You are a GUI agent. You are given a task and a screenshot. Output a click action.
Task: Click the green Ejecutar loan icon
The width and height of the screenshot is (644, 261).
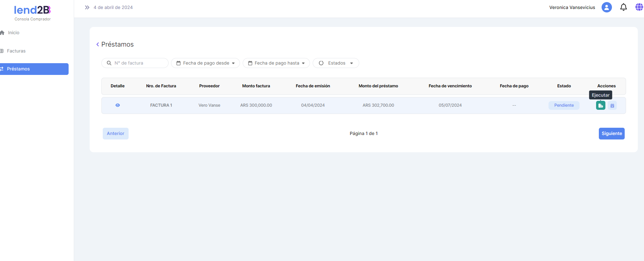pos(601,105)
